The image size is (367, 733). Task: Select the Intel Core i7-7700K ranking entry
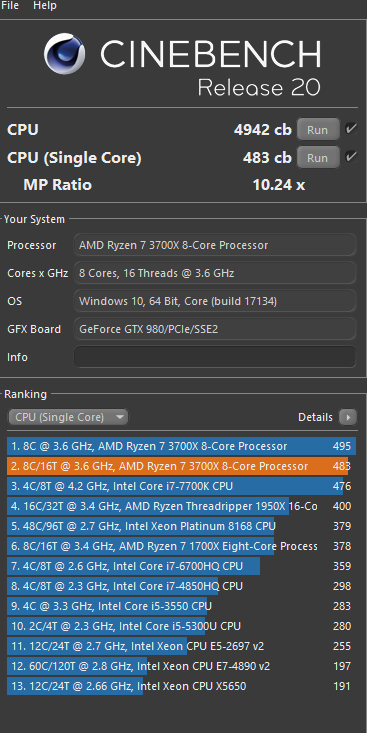click(x=181, y=486)
